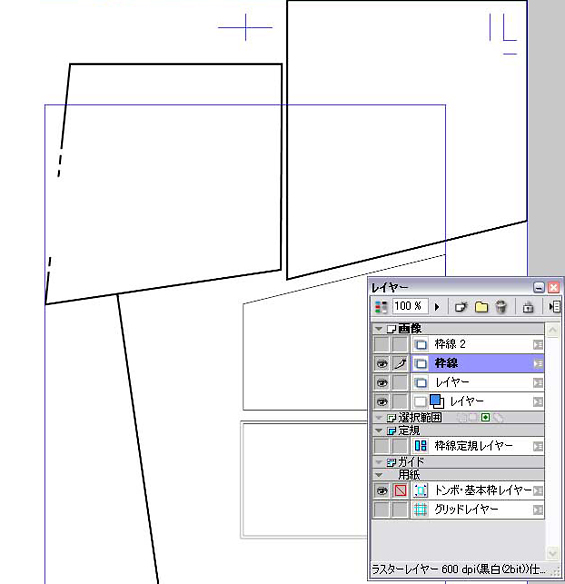Show the 枠線 2 layer via visibility box
The width and height of the screenshot is (565, 584).
point(382,344)
